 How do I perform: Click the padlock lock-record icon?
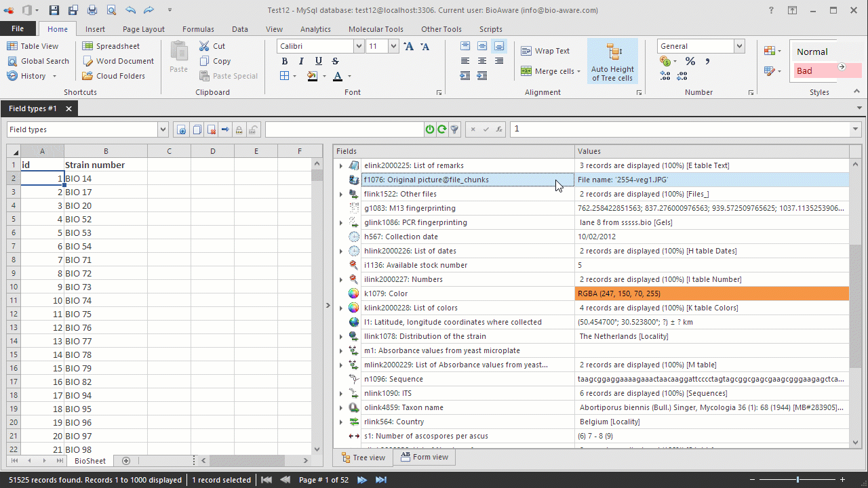[x=239, y=129]
